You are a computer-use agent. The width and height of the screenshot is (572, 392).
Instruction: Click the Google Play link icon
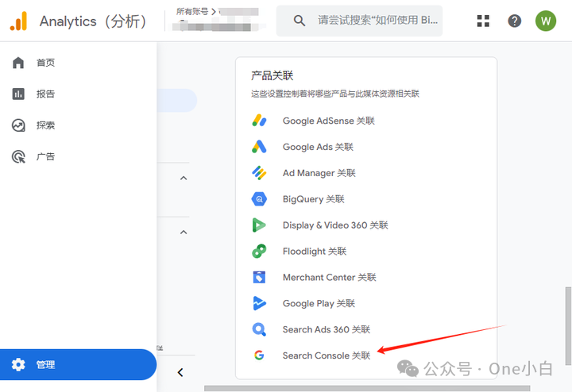coord(259,303)
